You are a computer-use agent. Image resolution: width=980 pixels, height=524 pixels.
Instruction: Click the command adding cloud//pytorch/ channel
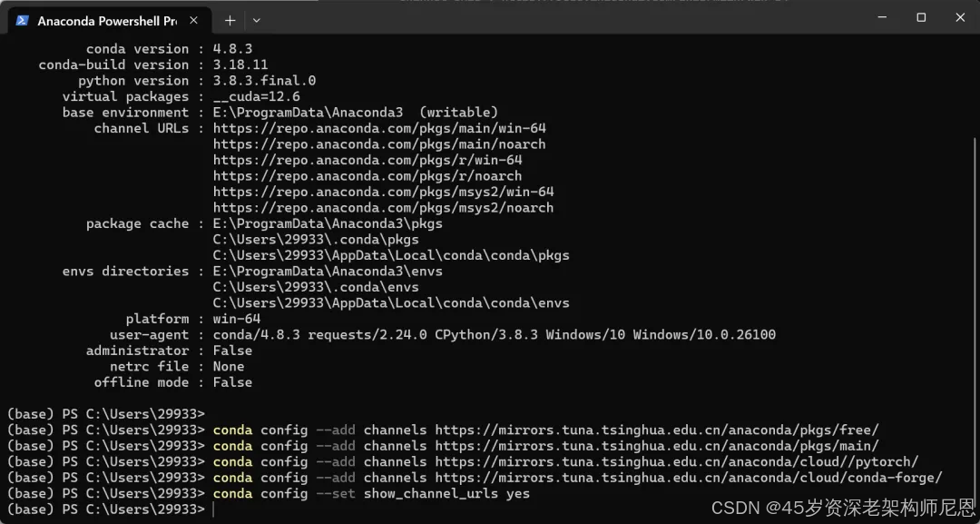click(x=565, y=461)
